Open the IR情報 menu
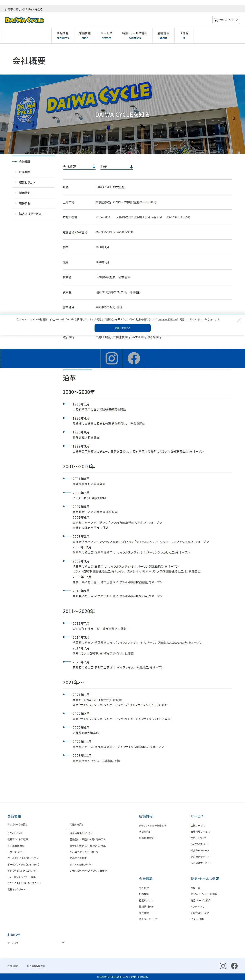Viewport: 245px width, 980px height. click(x=184, y=35)
